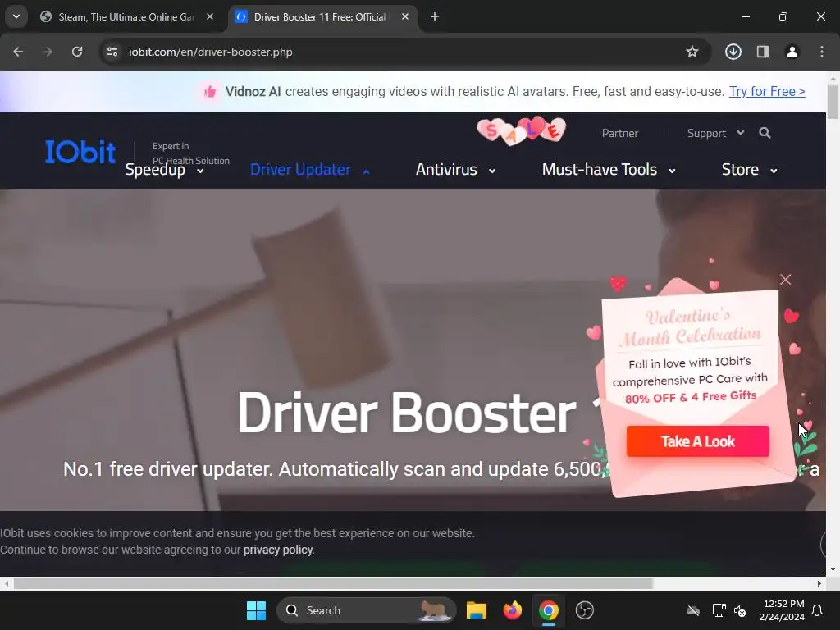Launch Firefox from the taskbar

click(x=512, y=610)
